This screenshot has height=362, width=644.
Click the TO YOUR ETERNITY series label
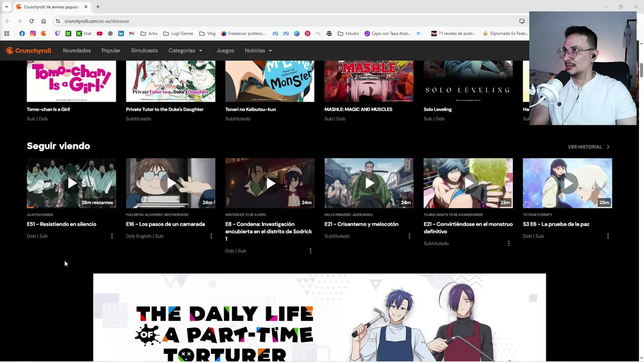(x=537, y=215)
